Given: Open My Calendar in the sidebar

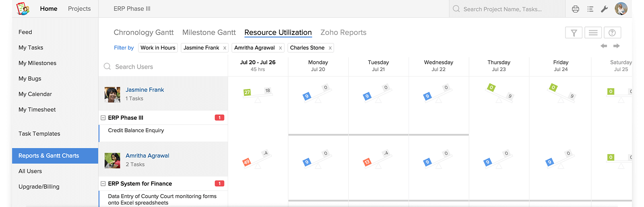Looking at the screenshot, I should pos(35,94).
